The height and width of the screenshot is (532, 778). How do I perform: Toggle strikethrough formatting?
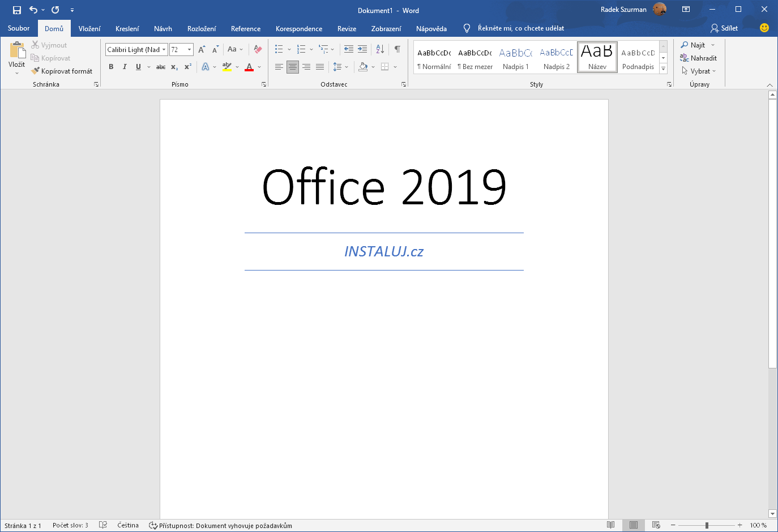161,67
